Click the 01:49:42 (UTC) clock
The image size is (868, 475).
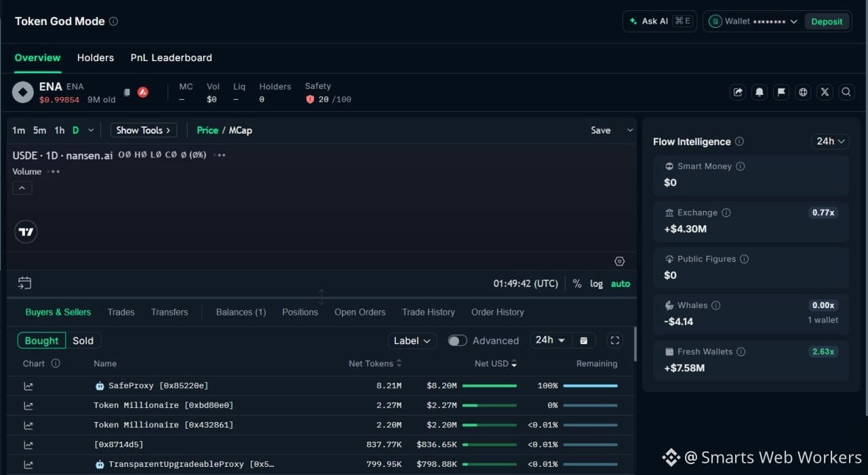(x=526, y=284)
